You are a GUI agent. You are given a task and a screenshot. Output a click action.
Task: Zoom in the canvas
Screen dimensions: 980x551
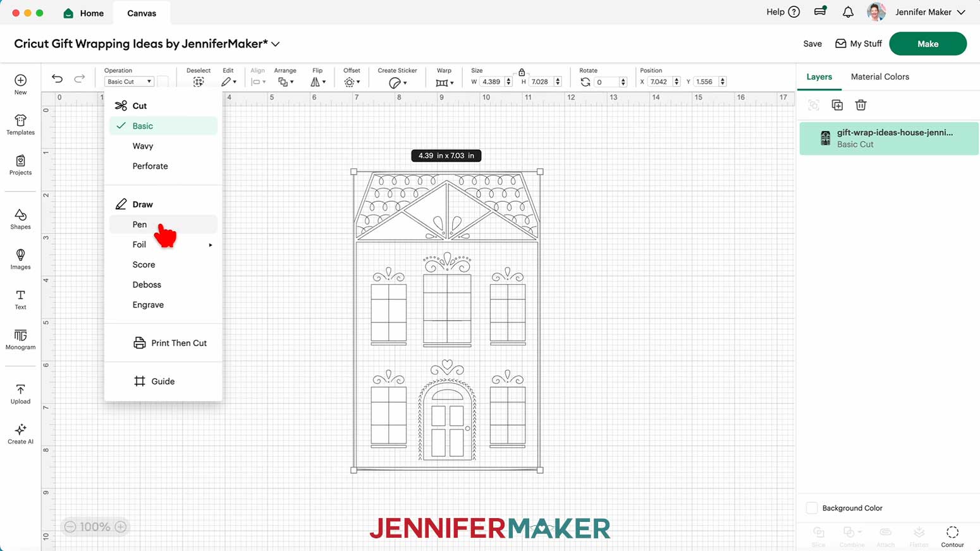(121, 526)
